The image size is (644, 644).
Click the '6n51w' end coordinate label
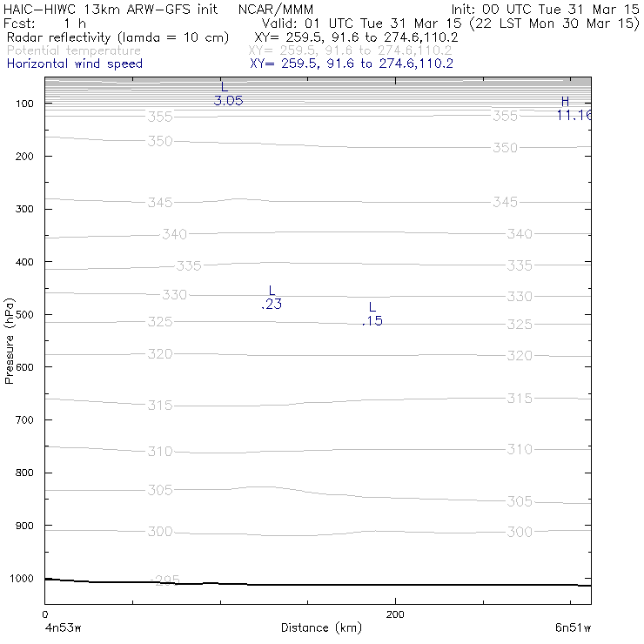[x=573, y=627]
